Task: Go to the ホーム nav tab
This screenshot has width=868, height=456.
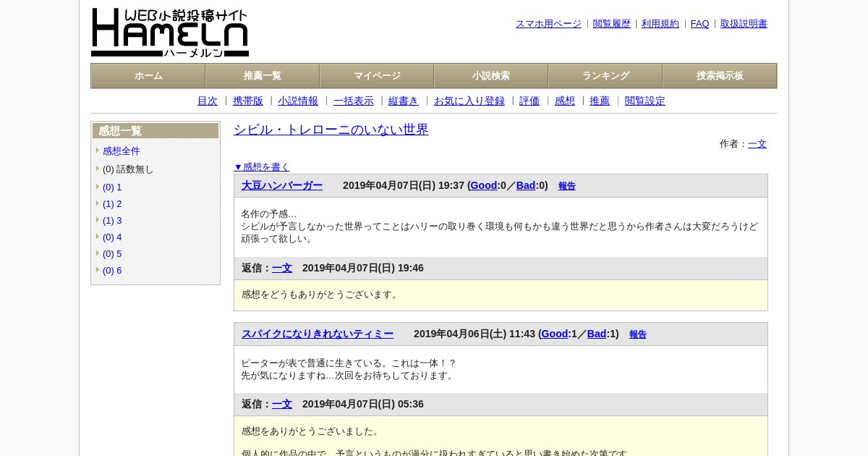Action: coord(148,76)
